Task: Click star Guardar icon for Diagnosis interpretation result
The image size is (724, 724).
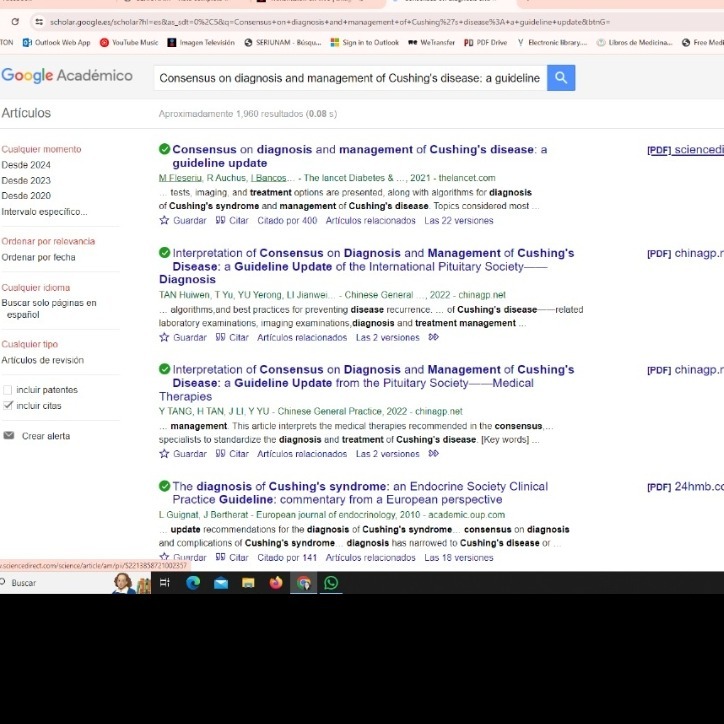Action: 164,337
